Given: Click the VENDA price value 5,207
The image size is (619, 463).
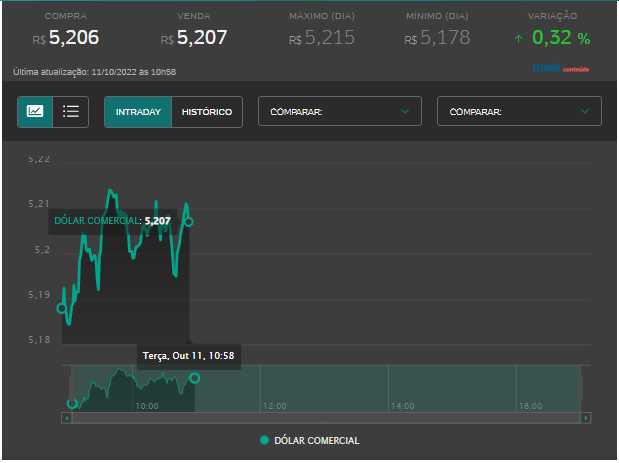Looking at the screenshot, I should pos(202,38).
